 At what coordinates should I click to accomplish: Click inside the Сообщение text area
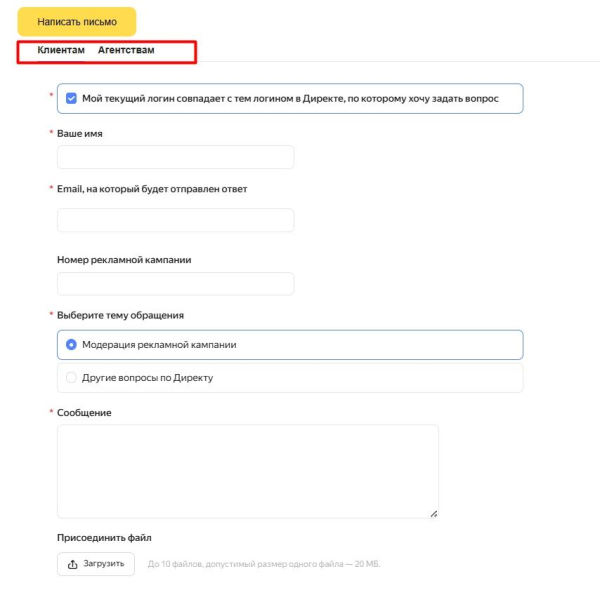click(247, 471)
